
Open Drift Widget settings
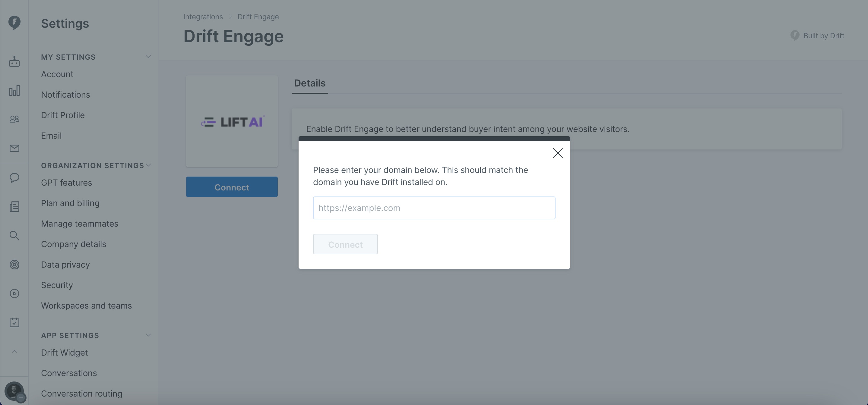pos(64,353)
